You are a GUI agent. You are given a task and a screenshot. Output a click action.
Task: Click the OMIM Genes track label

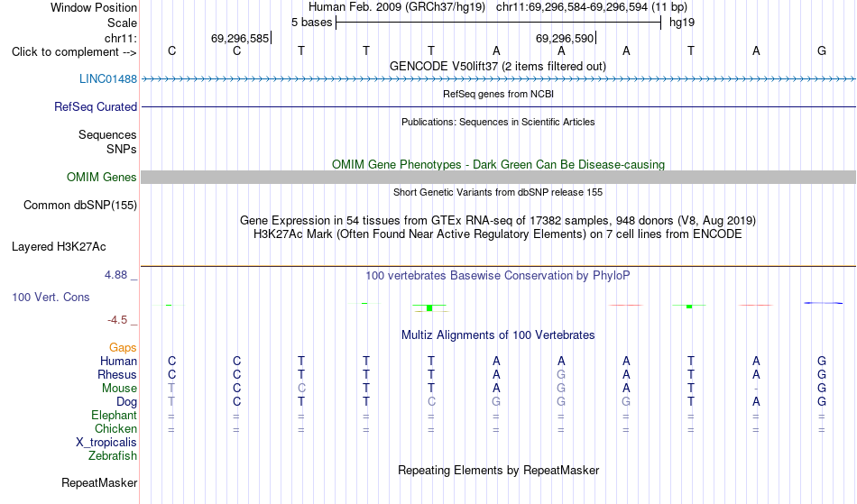[101, 177]
